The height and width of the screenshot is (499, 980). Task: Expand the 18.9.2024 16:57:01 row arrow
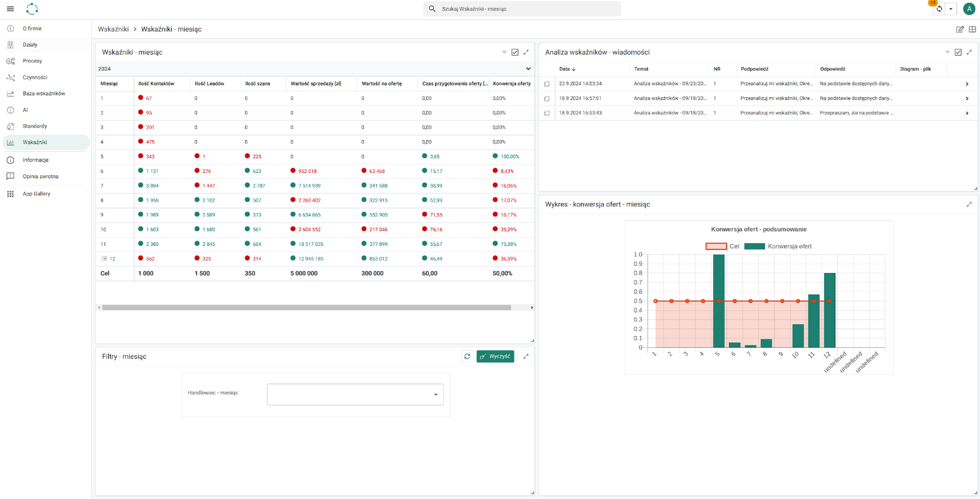967,99
